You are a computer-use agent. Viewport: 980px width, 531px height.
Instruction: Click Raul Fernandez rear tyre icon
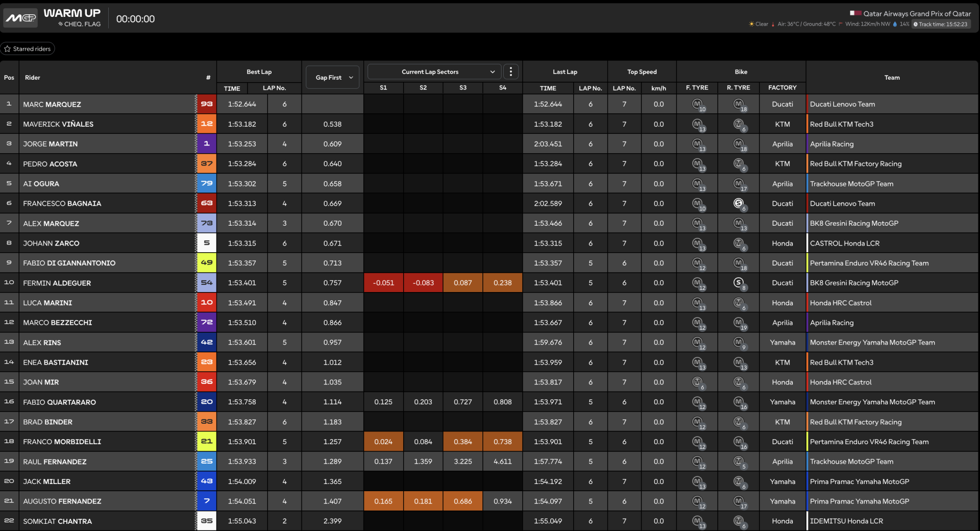[740, 462]
